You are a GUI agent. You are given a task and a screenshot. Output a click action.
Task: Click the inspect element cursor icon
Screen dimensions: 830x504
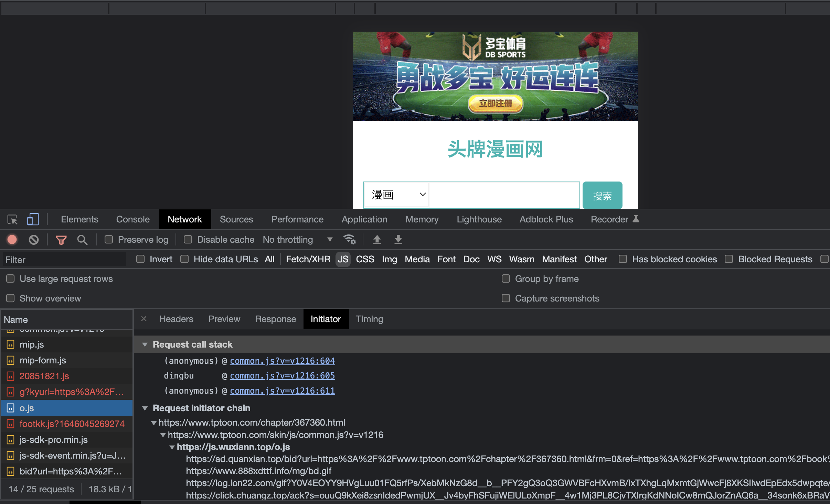12,219
